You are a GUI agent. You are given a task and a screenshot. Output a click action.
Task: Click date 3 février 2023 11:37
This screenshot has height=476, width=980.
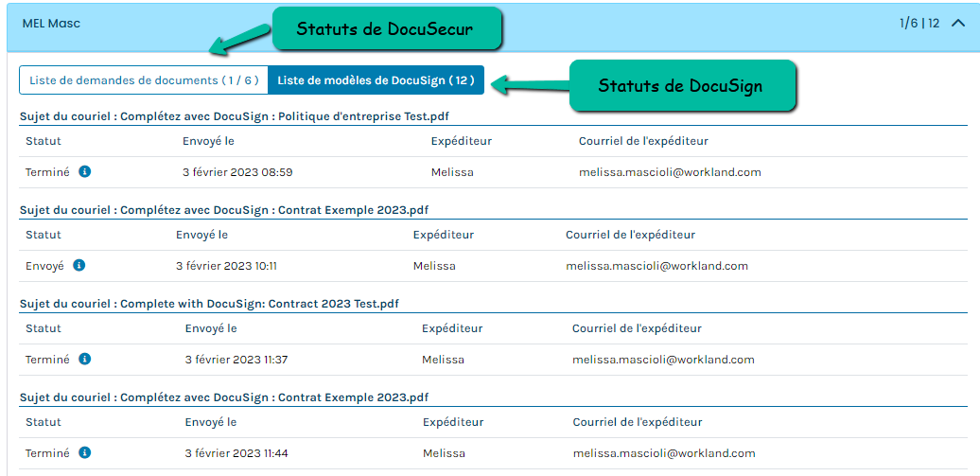point(236,361)
